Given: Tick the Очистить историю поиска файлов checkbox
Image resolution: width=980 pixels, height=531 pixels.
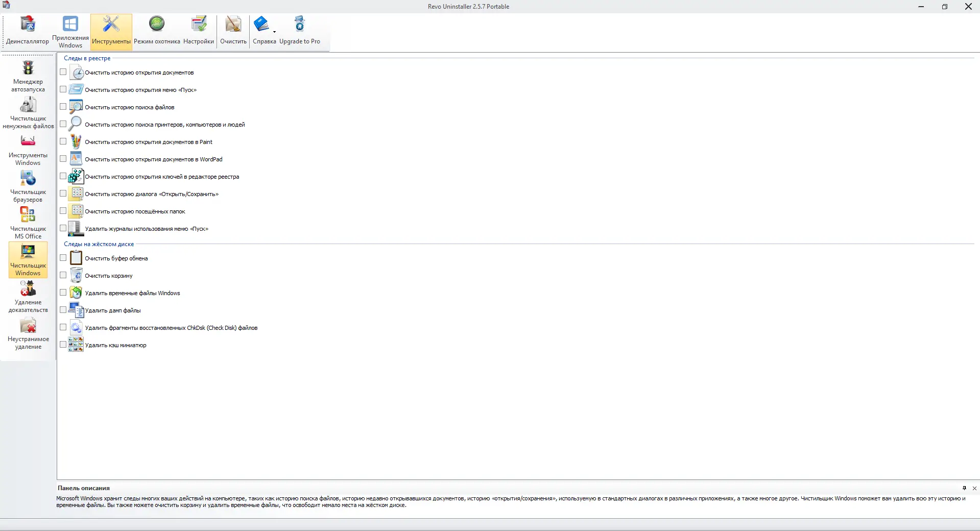Looking at the screenshot, I should 63,107.
